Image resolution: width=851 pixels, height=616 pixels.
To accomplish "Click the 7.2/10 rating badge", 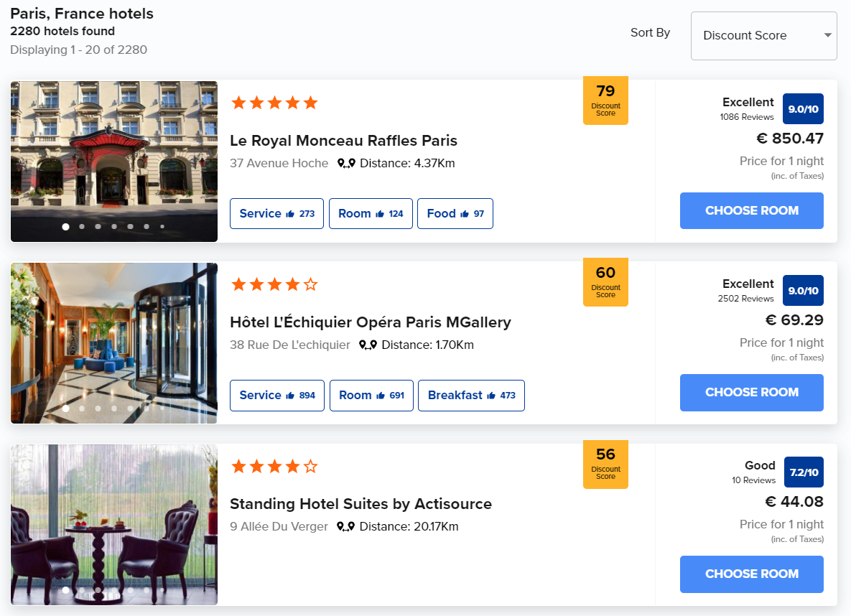I will coord(804,472).
